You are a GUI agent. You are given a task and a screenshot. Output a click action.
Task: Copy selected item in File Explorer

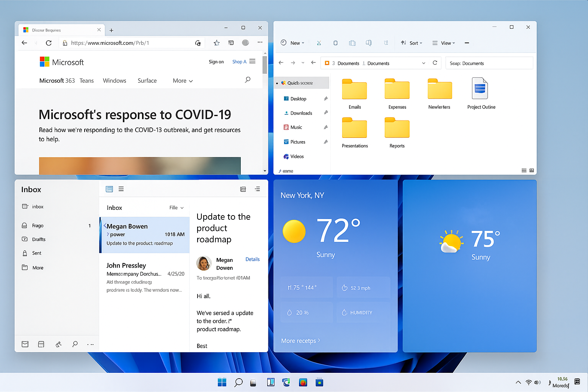(335, 43)
